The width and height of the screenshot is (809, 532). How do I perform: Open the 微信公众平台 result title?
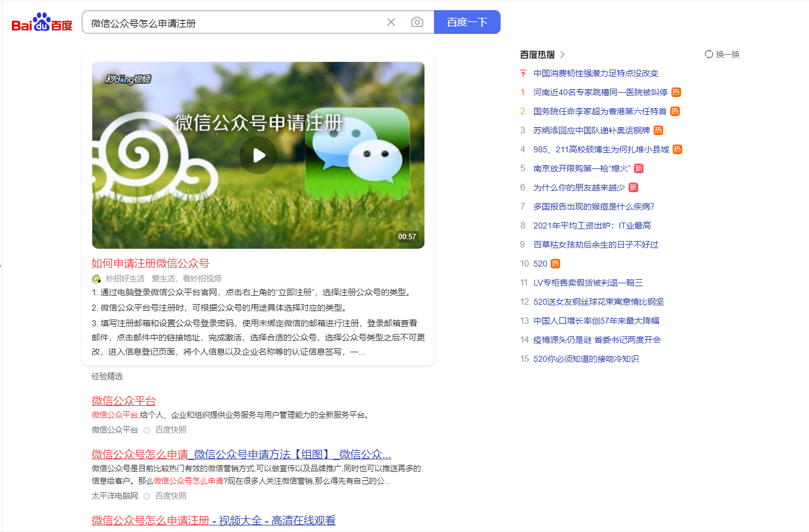(x=124, y=400)
